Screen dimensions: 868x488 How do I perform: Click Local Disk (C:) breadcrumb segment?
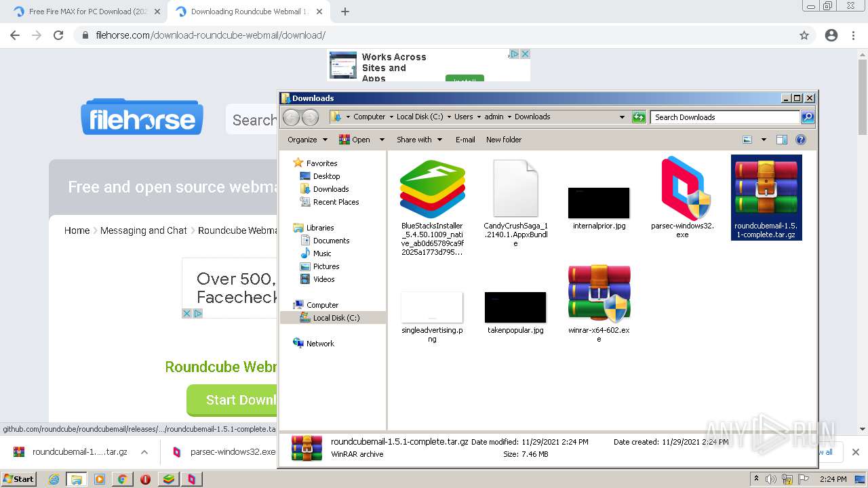pos(420,117)
